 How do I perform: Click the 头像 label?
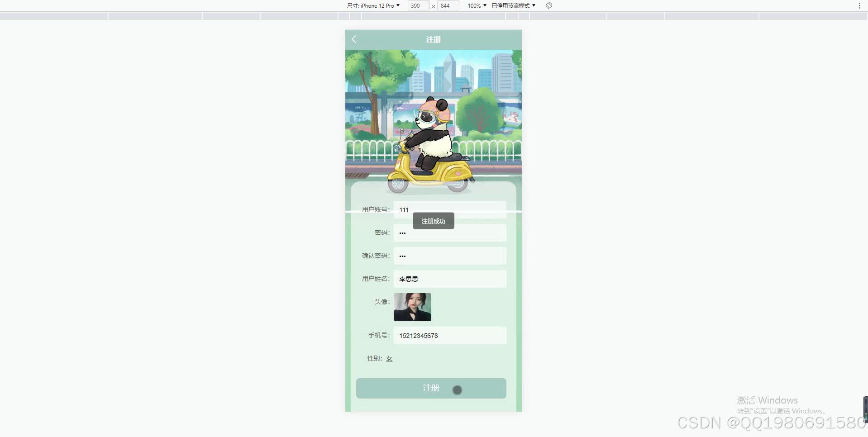[x=382, y=302]
